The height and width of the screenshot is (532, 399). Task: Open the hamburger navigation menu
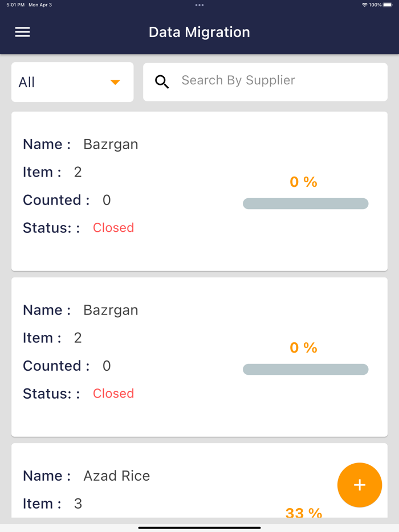pyautogui.click(x=22, y=32)
